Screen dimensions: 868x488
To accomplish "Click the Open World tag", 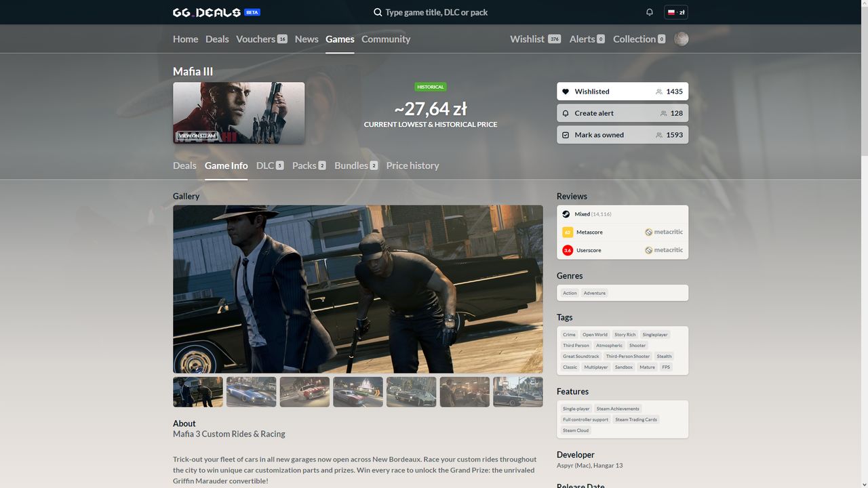I will coord(595,335).
